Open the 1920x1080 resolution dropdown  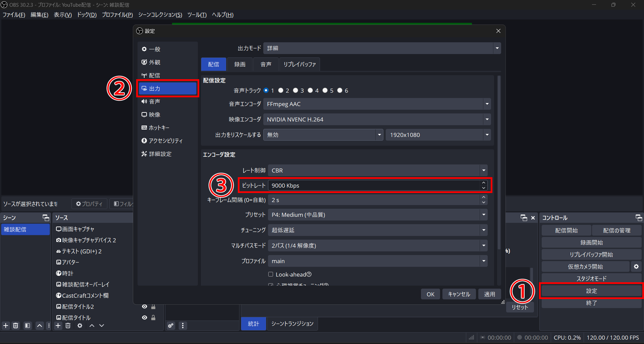(438, 135)
